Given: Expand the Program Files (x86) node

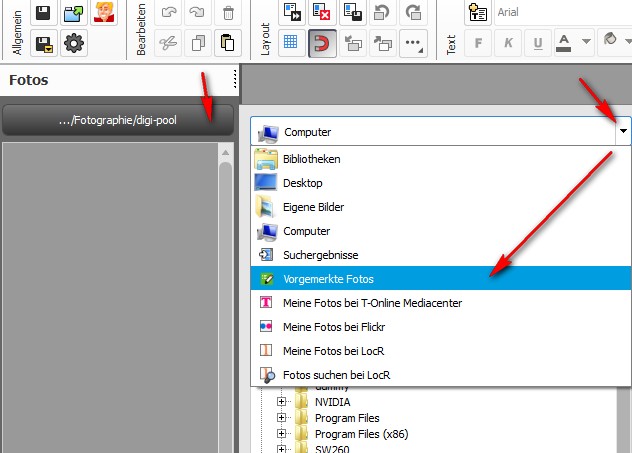Looking at the screenshot, I should click(x=281, y=434).
